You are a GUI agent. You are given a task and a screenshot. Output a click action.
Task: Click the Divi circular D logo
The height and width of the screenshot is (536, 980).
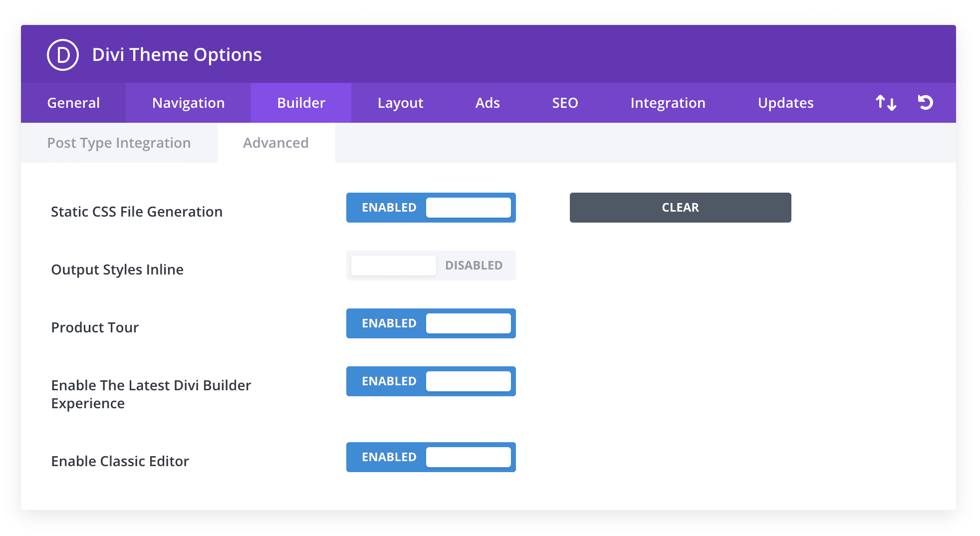point(63,55)
